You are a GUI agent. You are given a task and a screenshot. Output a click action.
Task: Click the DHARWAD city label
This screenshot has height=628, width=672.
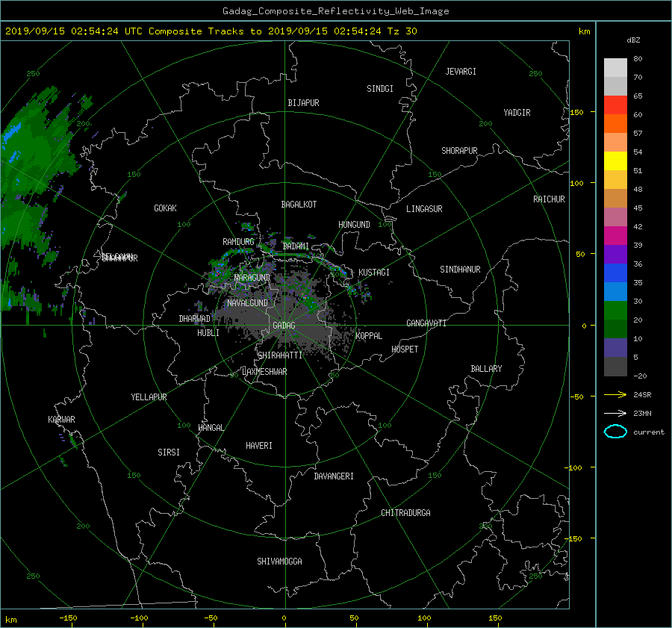tap(194, 319)
